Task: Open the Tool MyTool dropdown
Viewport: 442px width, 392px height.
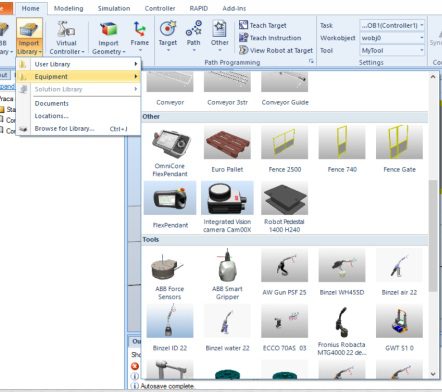Action: (392, 51)
